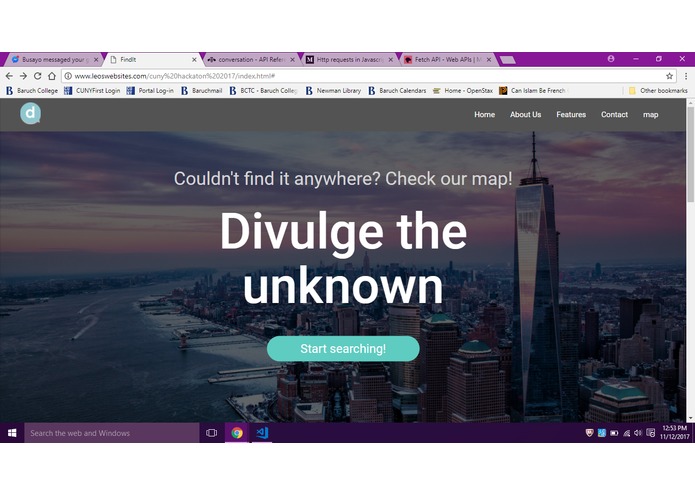Click the round 'd' site logo

coord(30,113)
